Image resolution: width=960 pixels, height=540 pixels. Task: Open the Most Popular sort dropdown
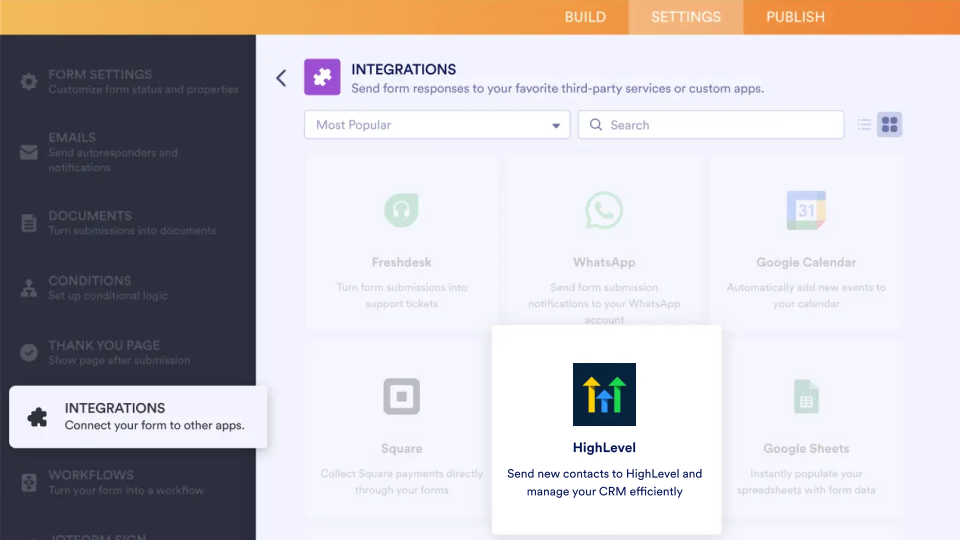tap(437, 125)
